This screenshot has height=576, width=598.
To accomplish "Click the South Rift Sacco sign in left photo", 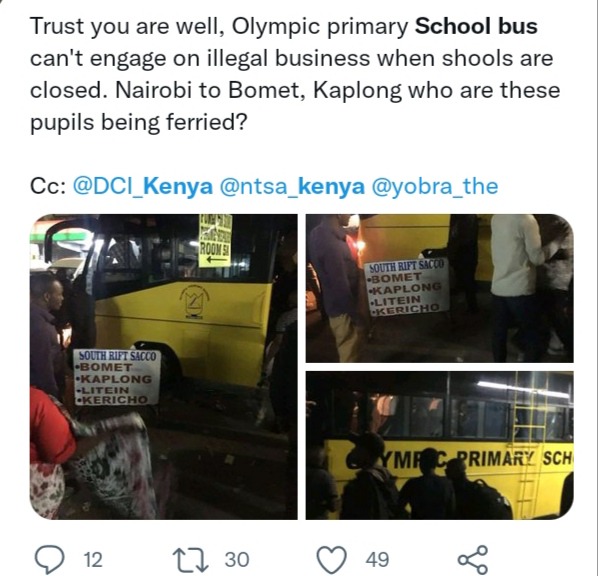I will 117,377.
